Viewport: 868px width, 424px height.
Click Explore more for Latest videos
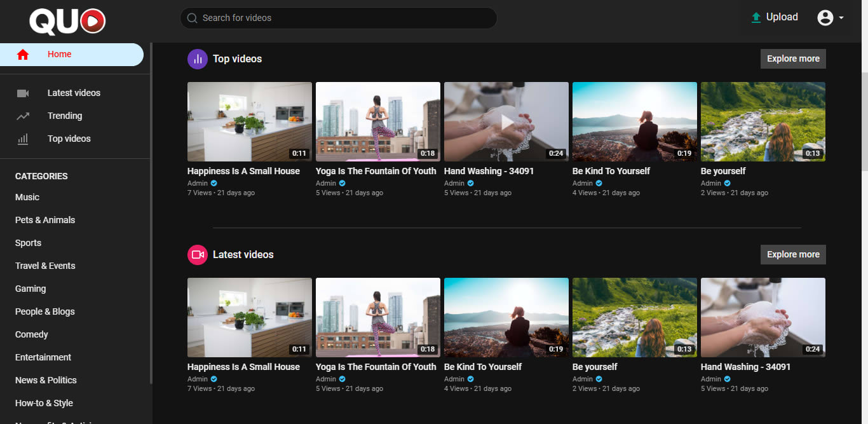click(793, 254)
